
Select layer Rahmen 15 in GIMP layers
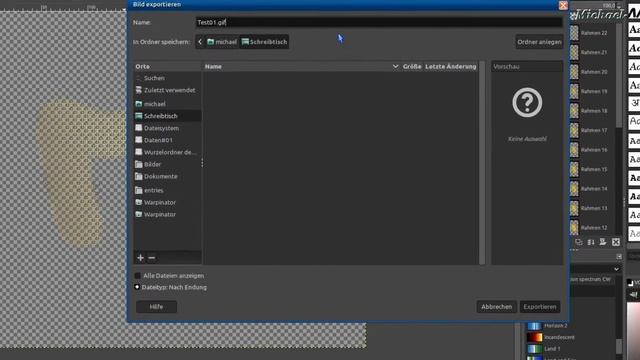594,169
